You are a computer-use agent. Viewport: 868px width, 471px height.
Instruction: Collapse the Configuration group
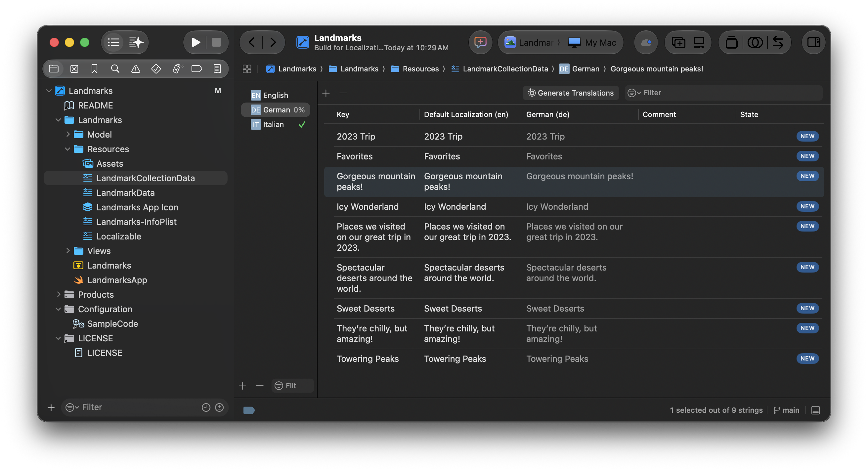(58, 309)
